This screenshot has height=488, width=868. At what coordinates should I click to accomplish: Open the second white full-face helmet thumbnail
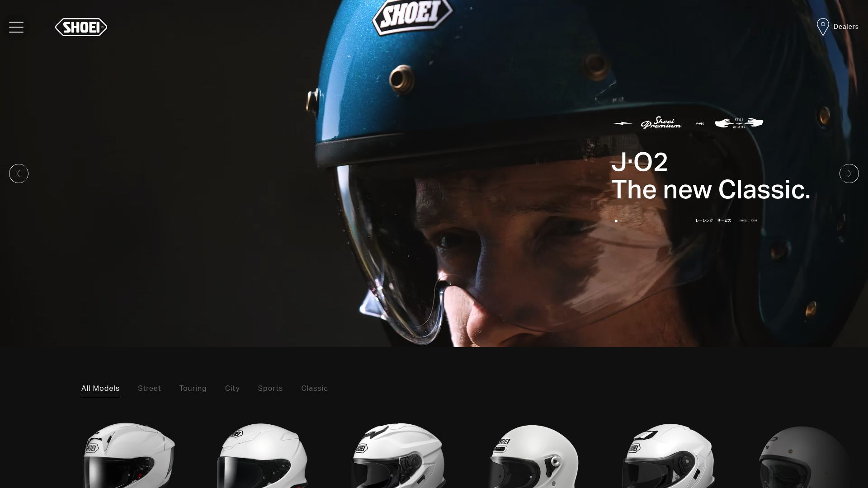[x=262, y=455]
